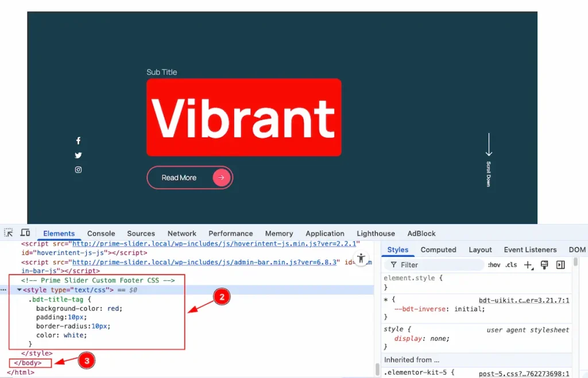Switch to the Console tab
Viewport: 588px width, 378px height.
(x=101, y=233)
